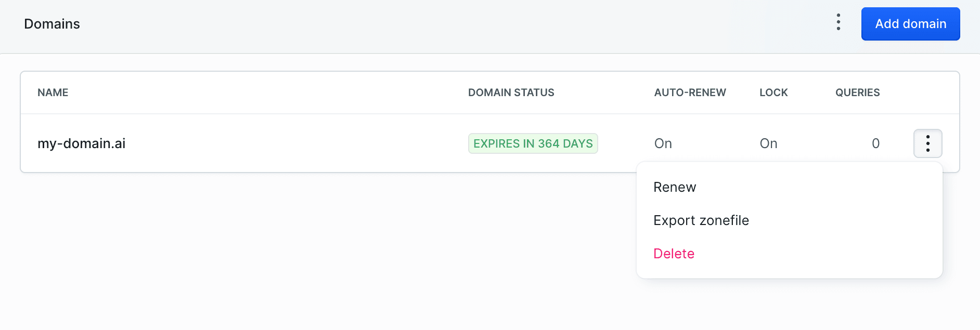980x330 pixels.
Task: Open the my-domain.ai domain entry
Action: pyautogui.click(x=82, y=143)
